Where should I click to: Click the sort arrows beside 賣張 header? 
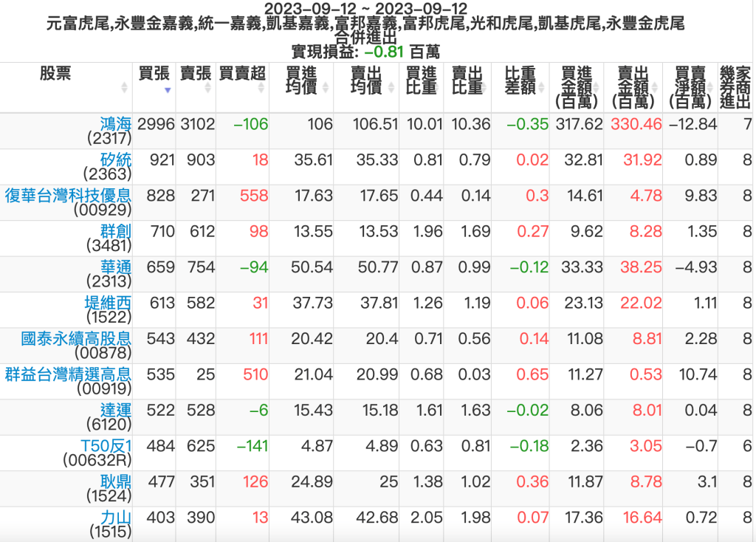(209, 87)
